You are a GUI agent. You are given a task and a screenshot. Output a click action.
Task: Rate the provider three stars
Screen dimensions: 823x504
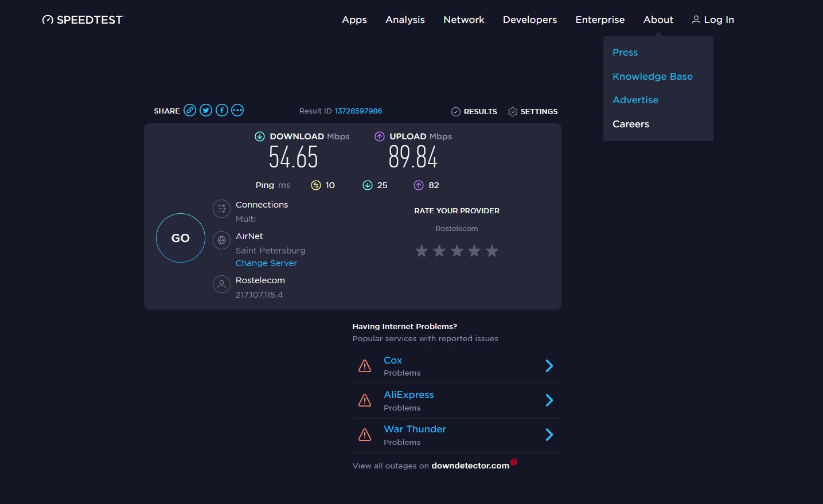[457, 251]
